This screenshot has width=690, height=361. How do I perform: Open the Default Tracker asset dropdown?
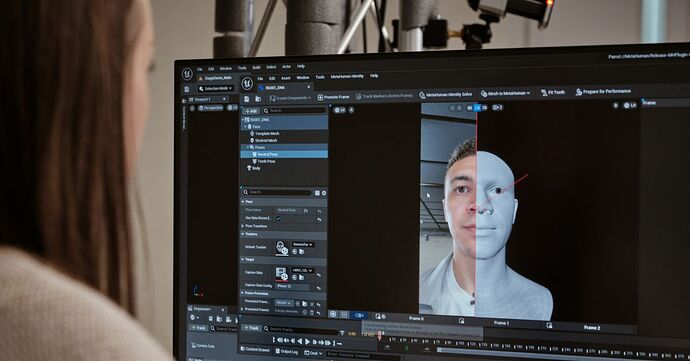[303, 244]
